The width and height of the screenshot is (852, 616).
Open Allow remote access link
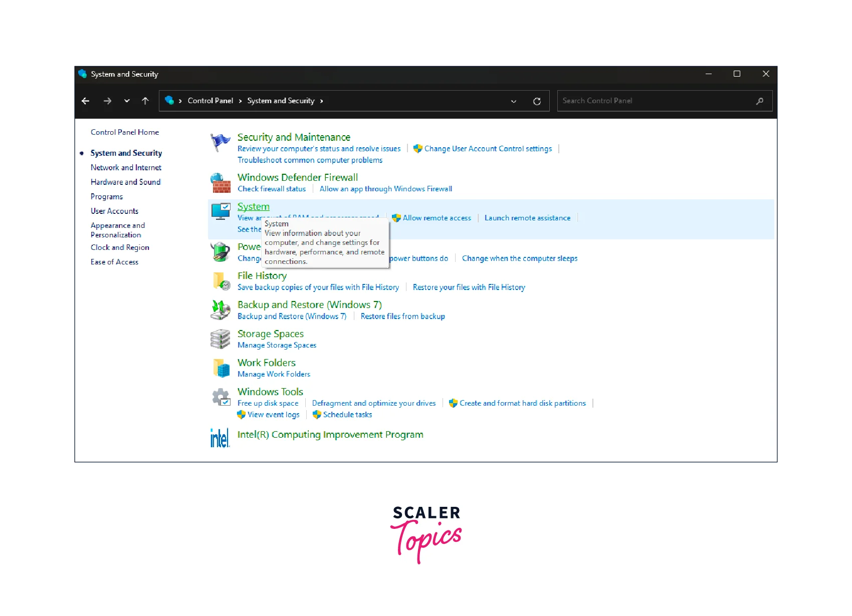tap(437, 218)
